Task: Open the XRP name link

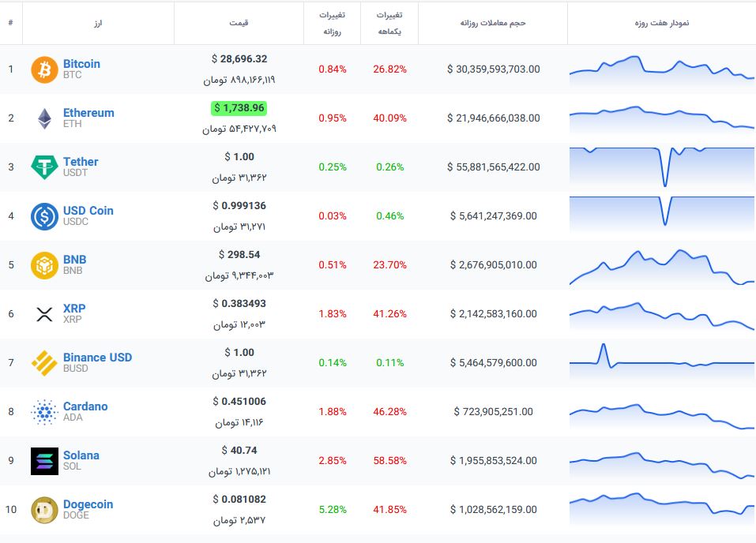Action: pyautogui.click(x=74, y=309)
